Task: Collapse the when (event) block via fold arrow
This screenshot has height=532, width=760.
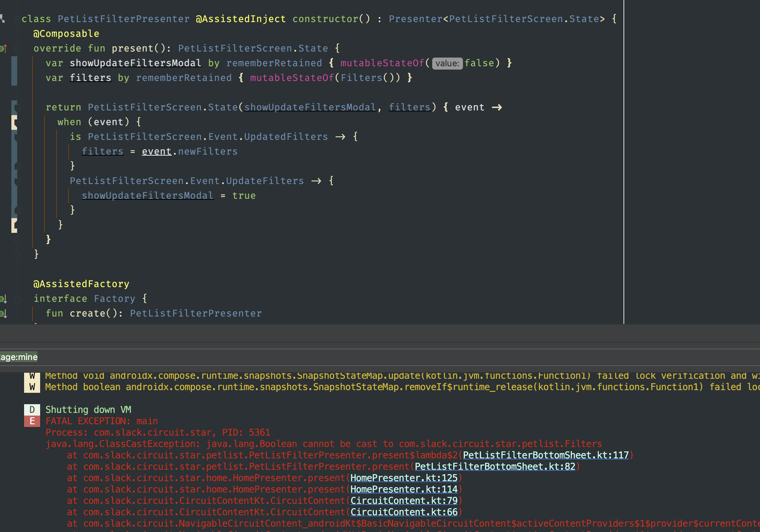Action: [x=17, y=122]
